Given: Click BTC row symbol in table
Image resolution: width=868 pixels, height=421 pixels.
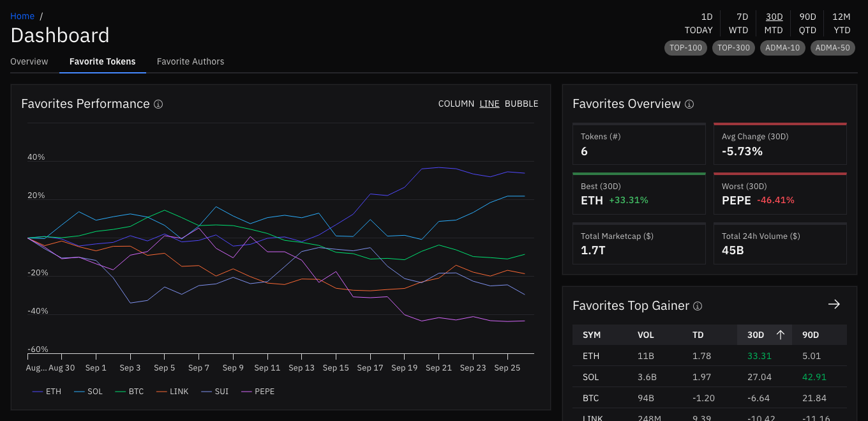Looking at the screenshot, I should pyautogui.click(x=591, y=398).
